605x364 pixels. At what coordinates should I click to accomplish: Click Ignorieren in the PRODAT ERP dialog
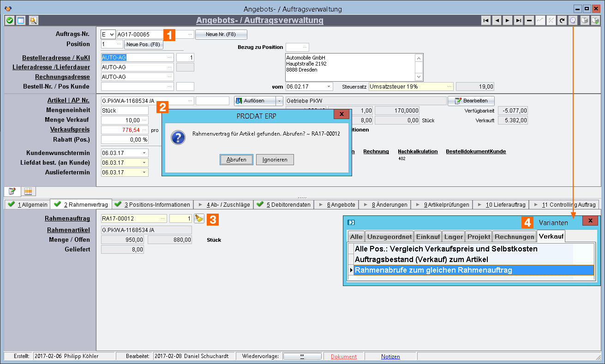[275, 160]
